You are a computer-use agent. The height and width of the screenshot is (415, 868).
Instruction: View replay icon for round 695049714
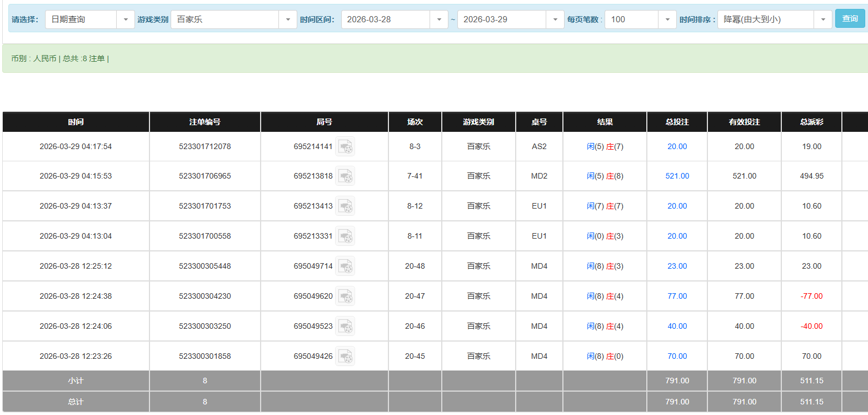345,266
